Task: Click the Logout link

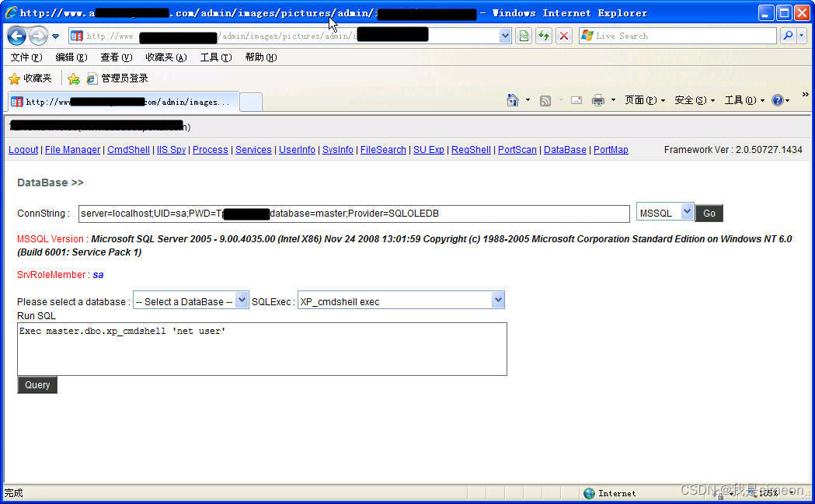Action: click(x=23, y=150)
